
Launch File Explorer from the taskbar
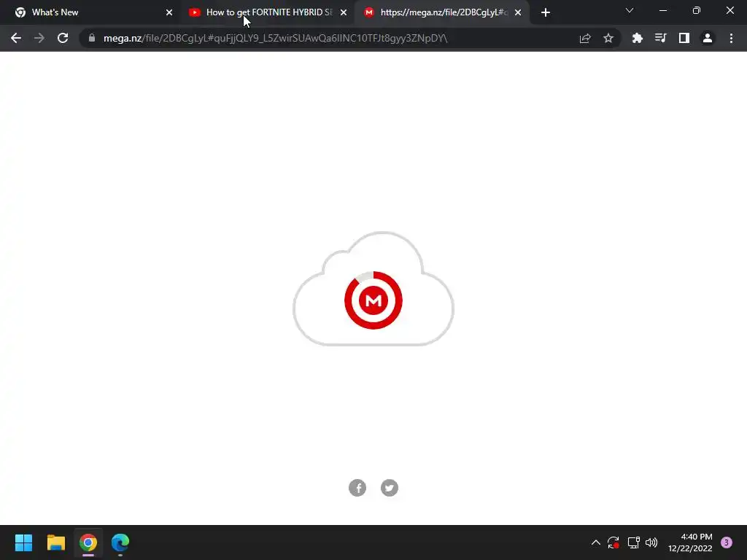pyautogui.click(x=55, y=542)
